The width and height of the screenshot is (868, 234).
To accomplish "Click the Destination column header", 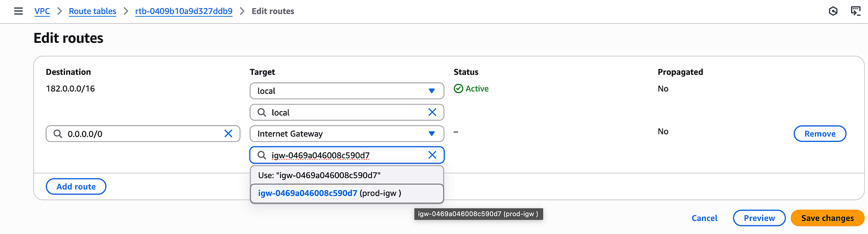I will click(x=68, y=71).
